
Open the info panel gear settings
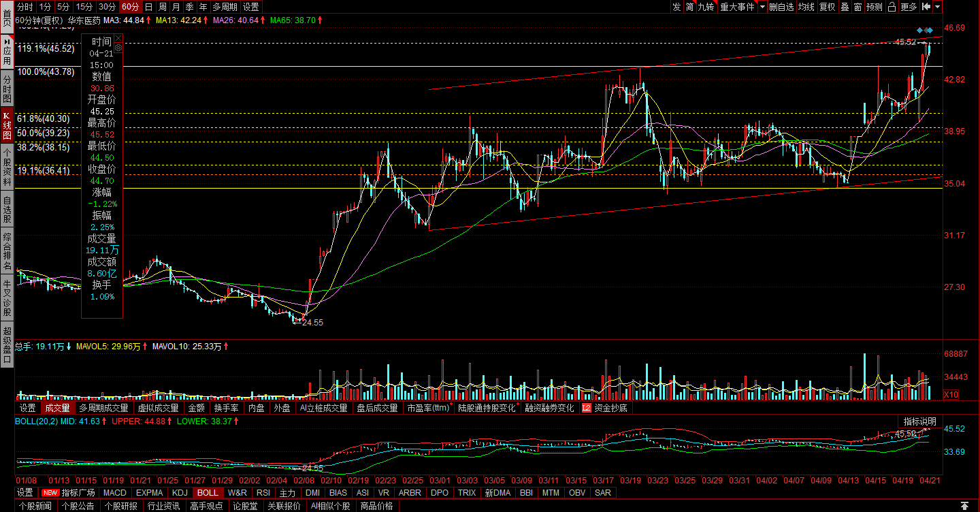118,48
